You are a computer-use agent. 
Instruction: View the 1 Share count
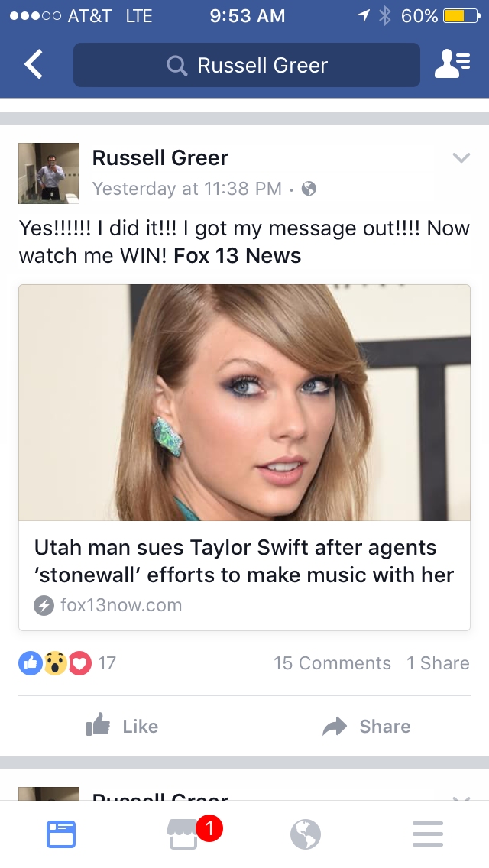(438, 662)
